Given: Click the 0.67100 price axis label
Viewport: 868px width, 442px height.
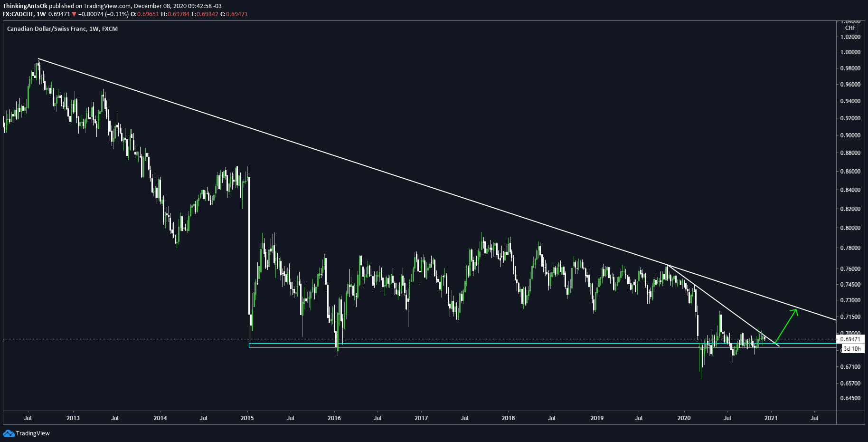Looking at the screenshot, I should pyautogui.click(x=850, y=367).
